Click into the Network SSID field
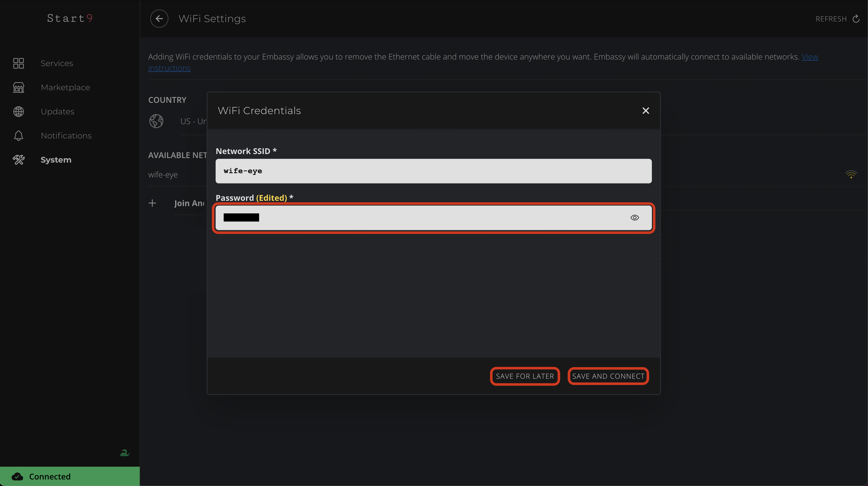The height and width of the screenshot is (486, 868). pyautogui.click(x=433, y=171)
